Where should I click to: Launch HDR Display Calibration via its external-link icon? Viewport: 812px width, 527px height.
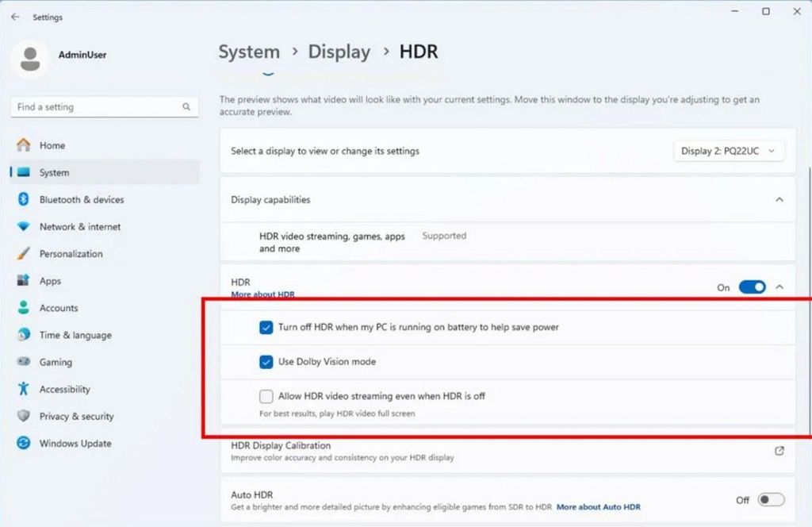click(779, 449)
